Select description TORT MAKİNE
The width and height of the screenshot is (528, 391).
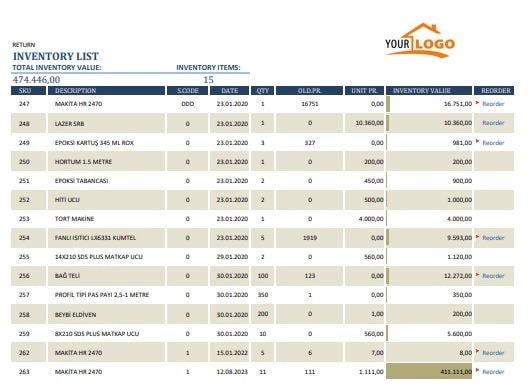(74, 219)
